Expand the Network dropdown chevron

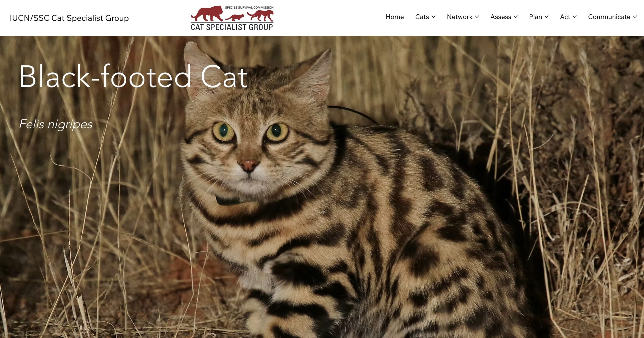477,17
